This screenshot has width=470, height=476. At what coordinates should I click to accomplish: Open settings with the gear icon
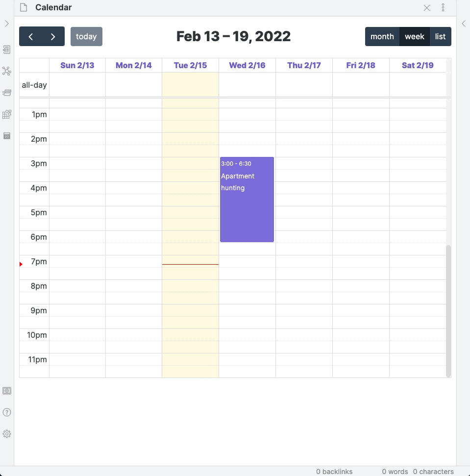click(7, 434)
